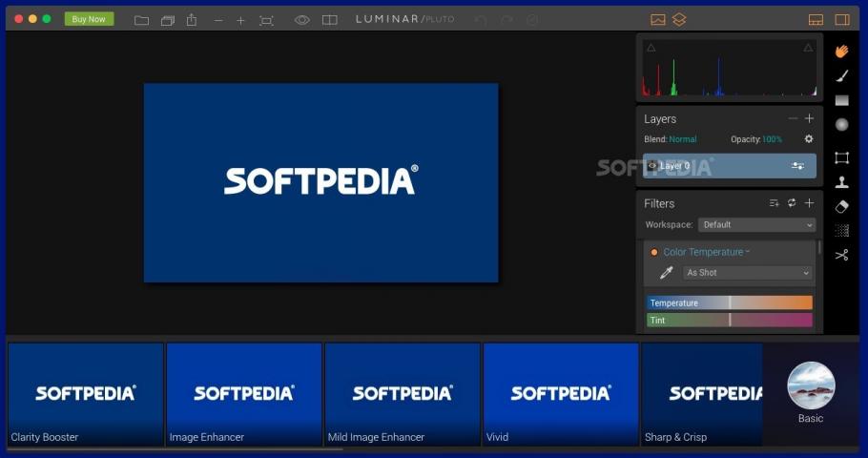Hide Layer 0 with eye icon

click(x=652, y=166)
